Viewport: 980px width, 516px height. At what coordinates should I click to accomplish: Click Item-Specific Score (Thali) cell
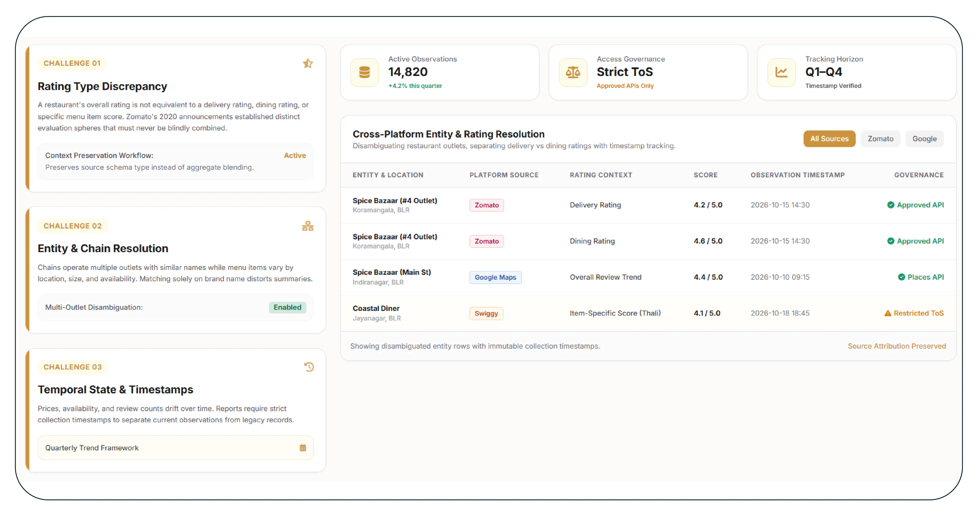pyautogui.click(x=615, y=313)
